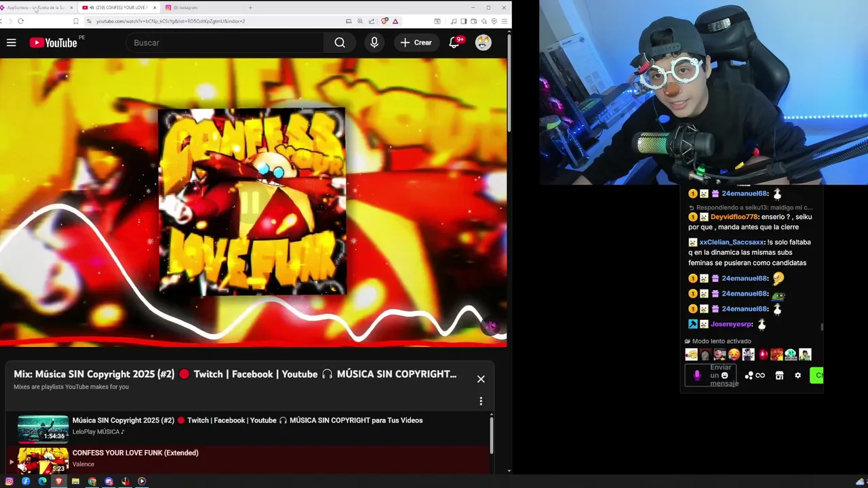Click the main page vertical scrollbar
868x488 pixels.
tap(509, 81)
